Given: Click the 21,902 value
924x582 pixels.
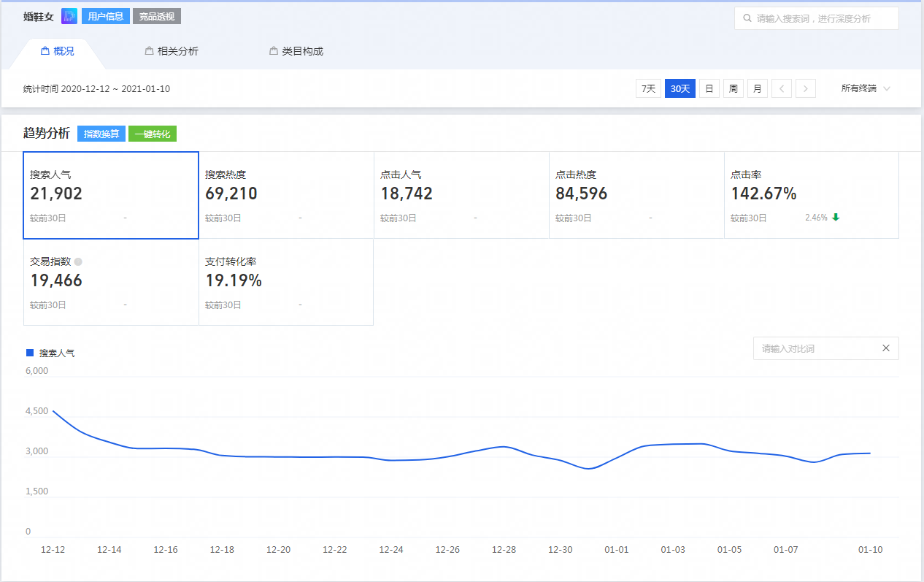Looking at the screenshot, I should point(56,194).
